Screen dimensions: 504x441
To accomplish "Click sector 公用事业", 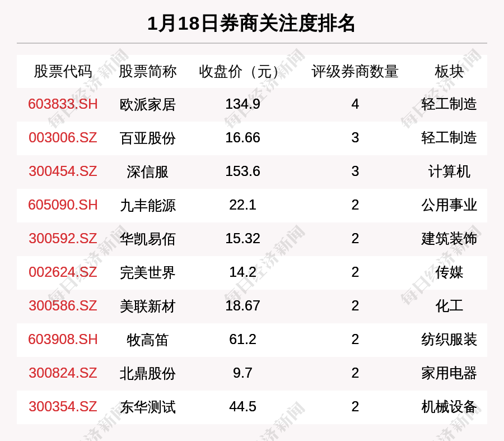I will tap(449, 205).
